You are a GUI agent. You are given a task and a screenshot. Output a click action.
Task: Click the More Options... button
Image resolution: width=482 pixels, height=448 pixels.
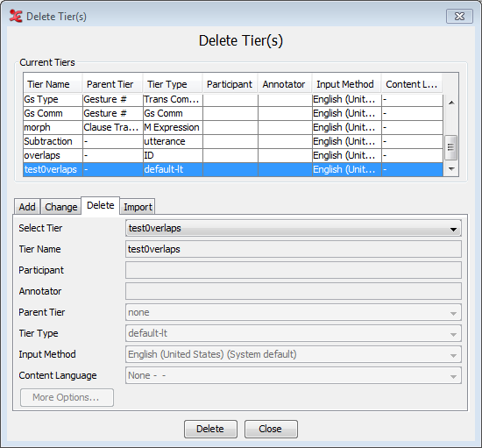(x=67, y=397)
